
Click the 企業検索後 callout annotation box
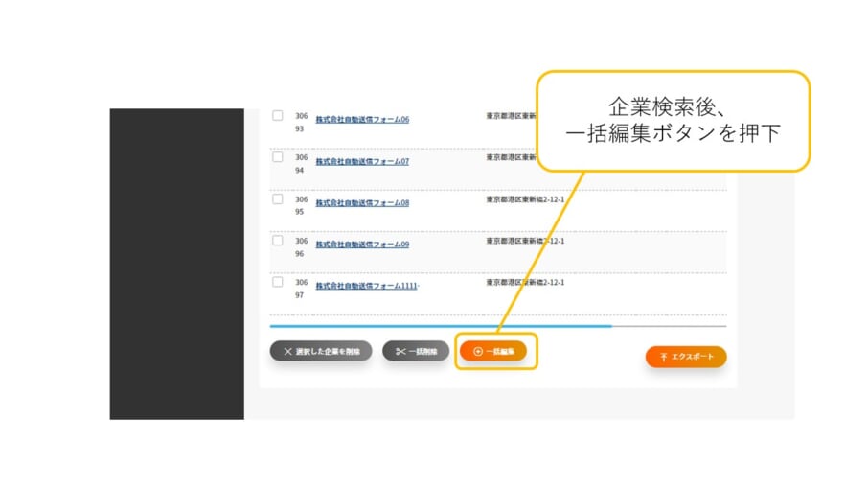tap(673, 121)
